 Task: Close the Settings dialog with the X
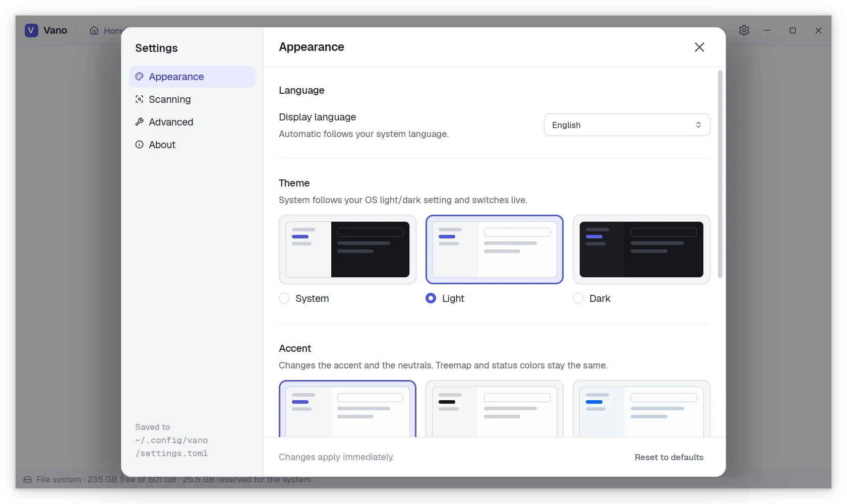pos(699,47)
